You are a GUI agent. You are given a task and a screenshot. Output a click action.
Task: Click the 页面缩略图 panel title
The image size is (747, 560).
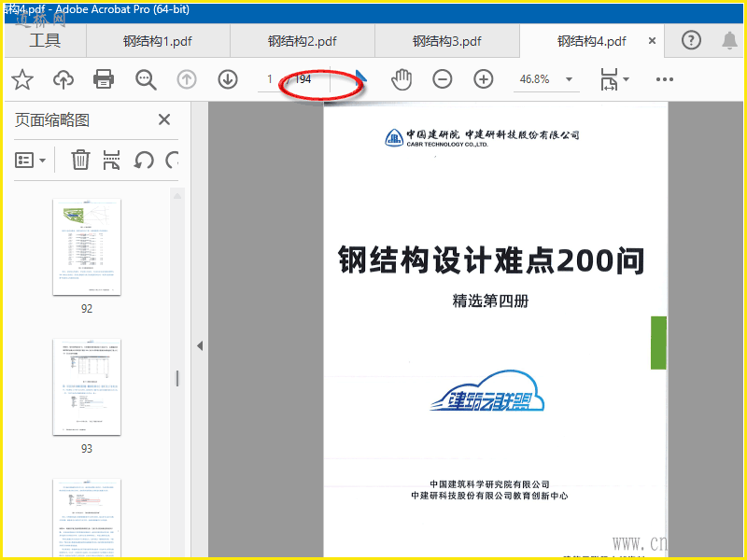click(52, 120)
